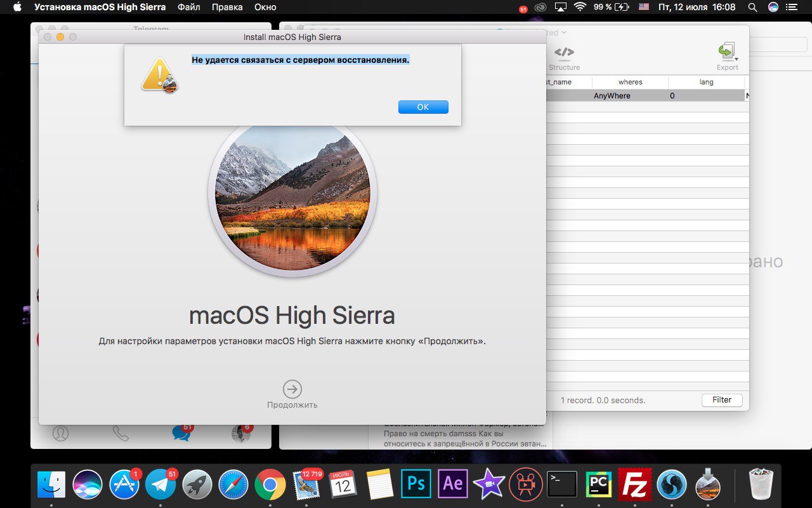Open Terminal from the Dock
The width and height of the screenshot is (812, 508).
coord(562,485)
